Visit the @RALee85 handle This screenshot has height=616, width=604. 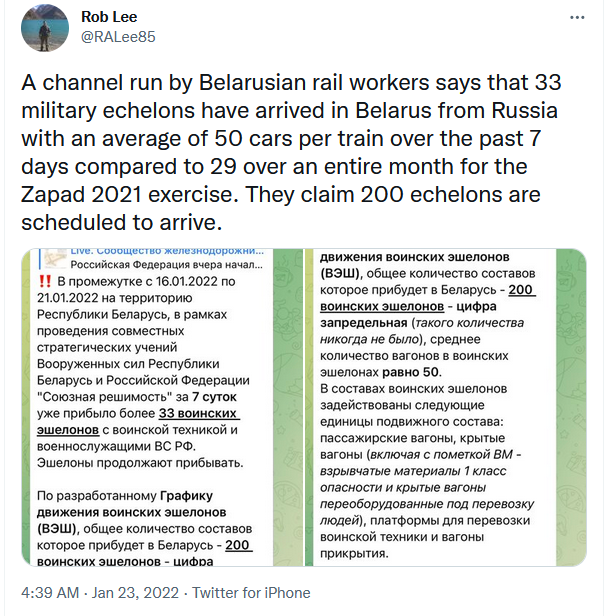117,37
